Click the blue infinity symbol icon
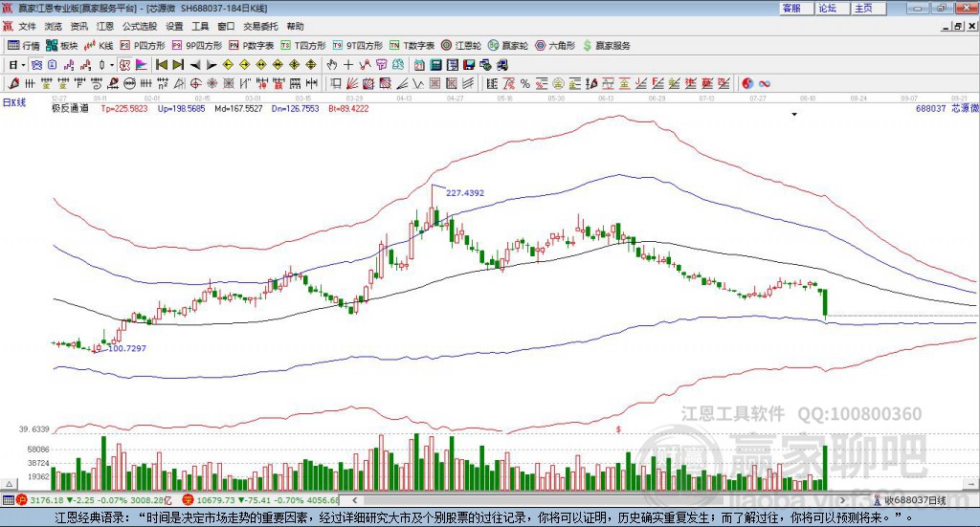The height and width of the screenshot is (527, 980). (x=765, y=83)
